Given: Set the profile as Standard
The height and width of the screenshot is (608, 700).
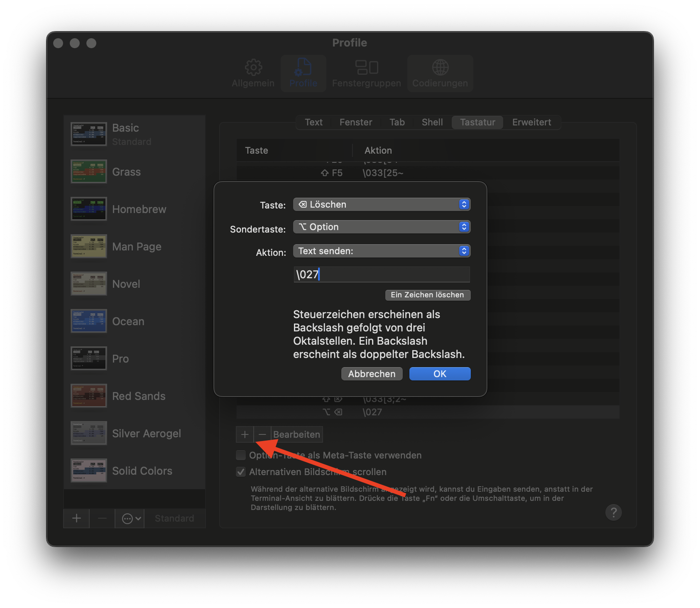Looking at the screenshot, I should tap(174, 518).
